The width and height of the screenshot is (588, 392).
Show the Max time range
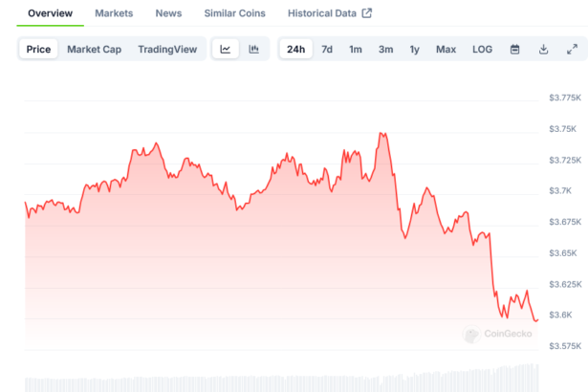pyautogui.click(x=446, y=50)
